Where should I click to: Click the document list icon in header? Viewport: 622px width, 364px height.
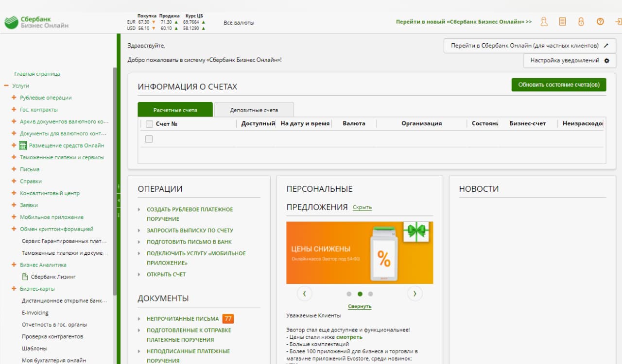562,22
